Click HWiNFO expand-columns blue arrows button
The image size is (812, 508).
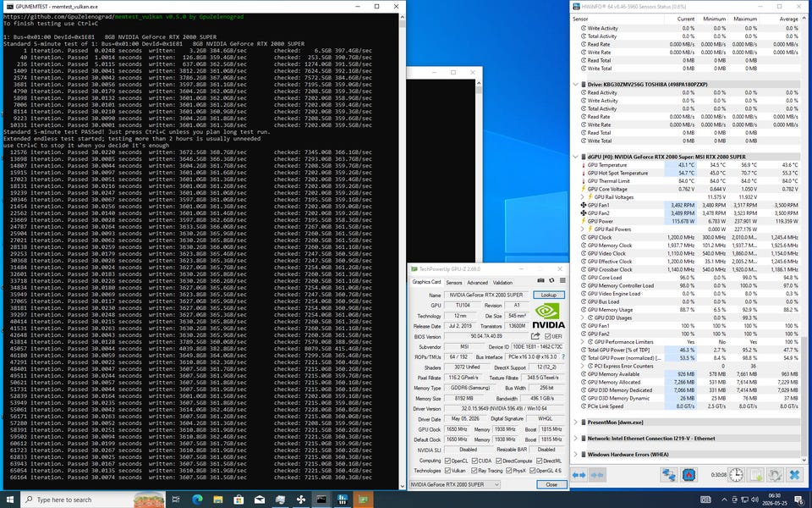click(x=579, y=474)
